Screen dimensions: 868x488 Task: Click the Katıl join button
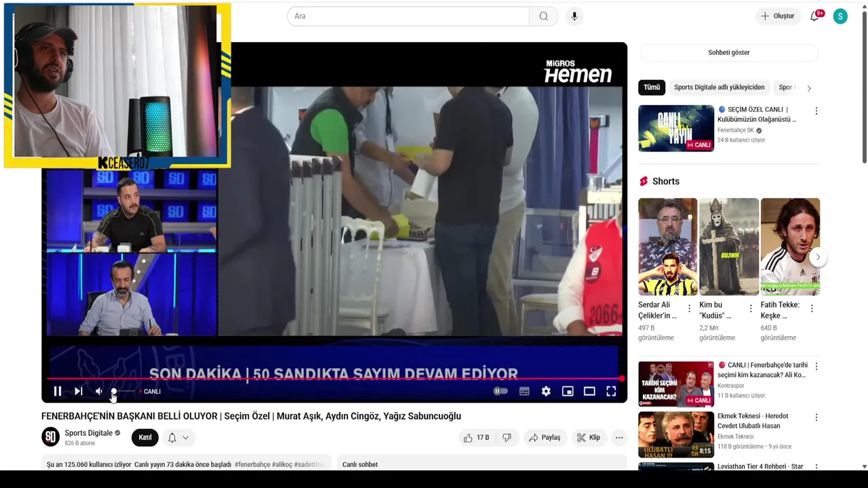[145, 437]
